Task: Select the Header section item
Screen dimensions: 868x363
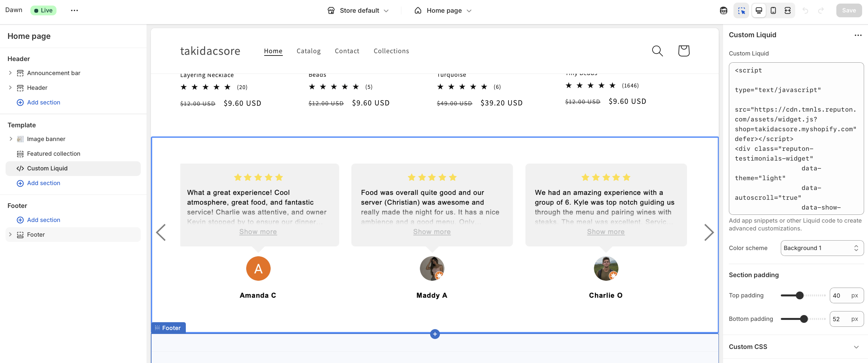Action: (x=37, y=87)
